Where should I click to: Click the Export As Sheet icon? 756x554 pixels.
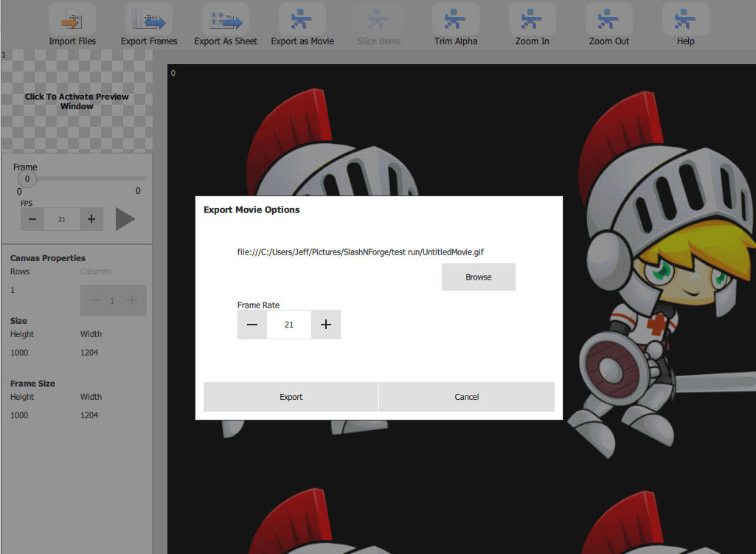point(226,19)
